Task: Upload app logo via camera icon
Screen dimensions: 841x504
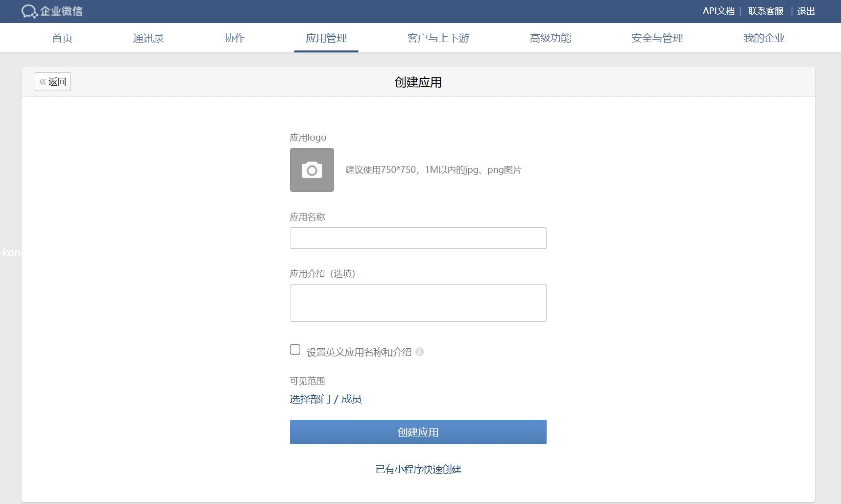Action: coord(312,170)
